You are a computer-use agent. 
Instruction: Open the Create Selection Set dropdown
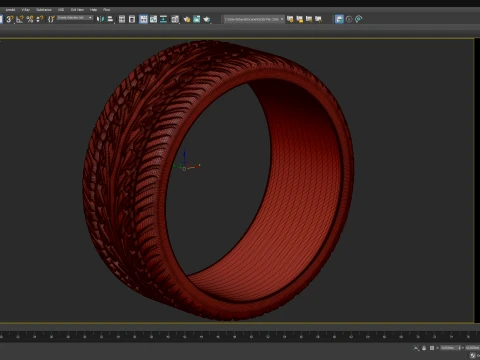click(75, 18)
